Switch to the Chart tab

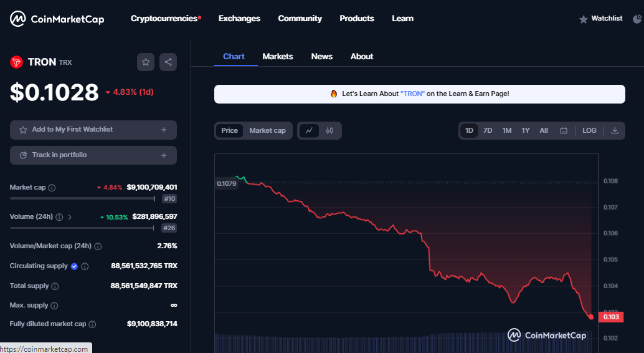pos(234,57)
